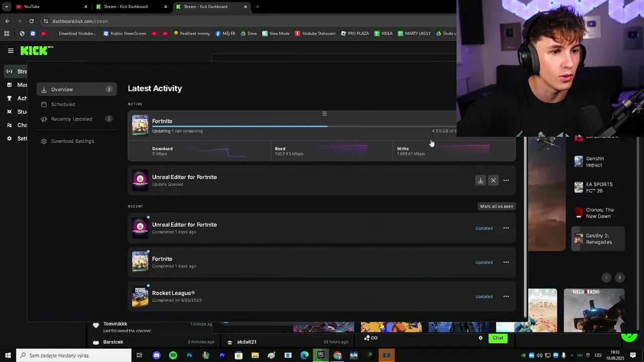Grab the reorder handle on active Fortnite
Screen dimensions: 644x362
pos(325,114)
